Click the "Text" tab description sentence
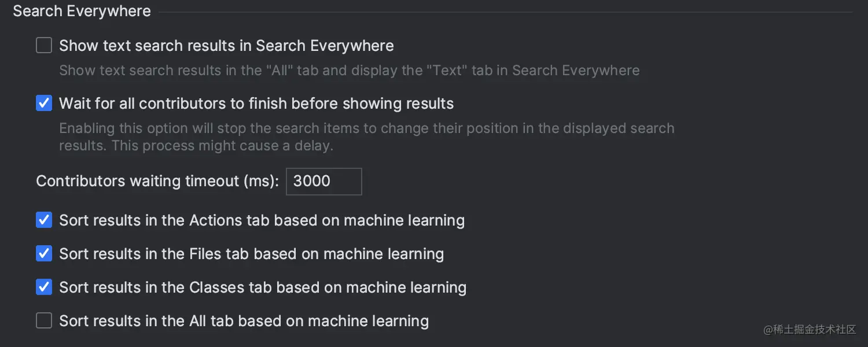 coord(349,70)
